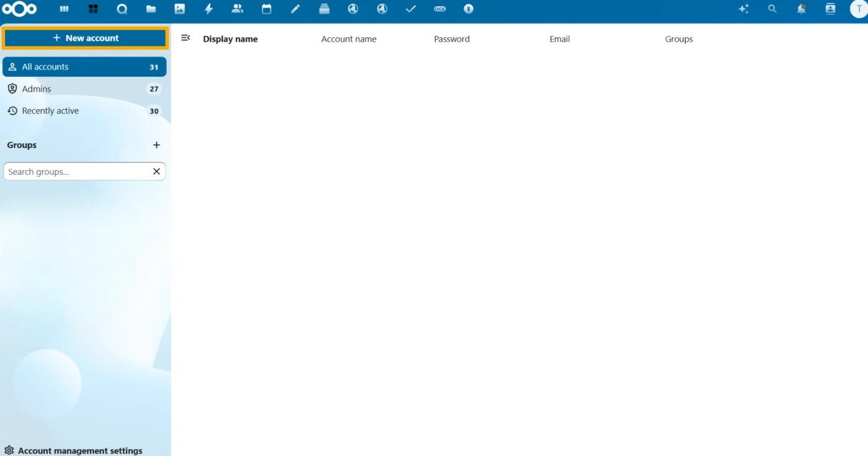The width and height of the screenshot is (868, 456).
Task: Click the Nextcloud logo
Action: (20, 9)
